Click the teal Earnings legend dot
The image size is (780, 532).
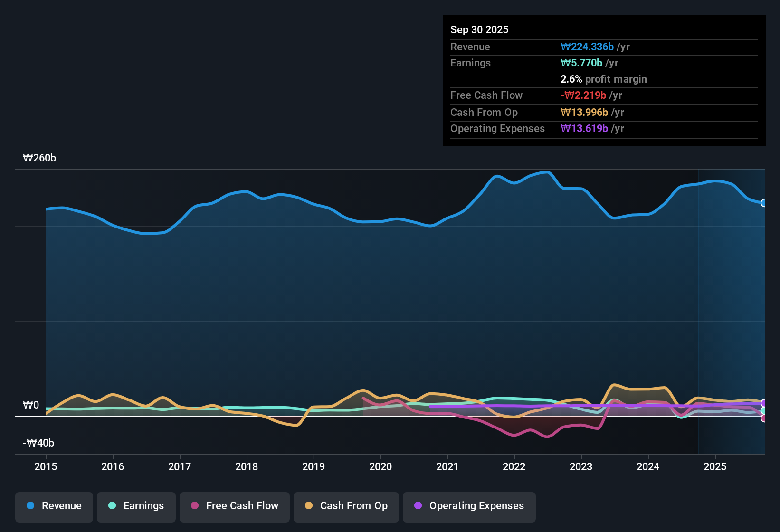coord(112,506)
